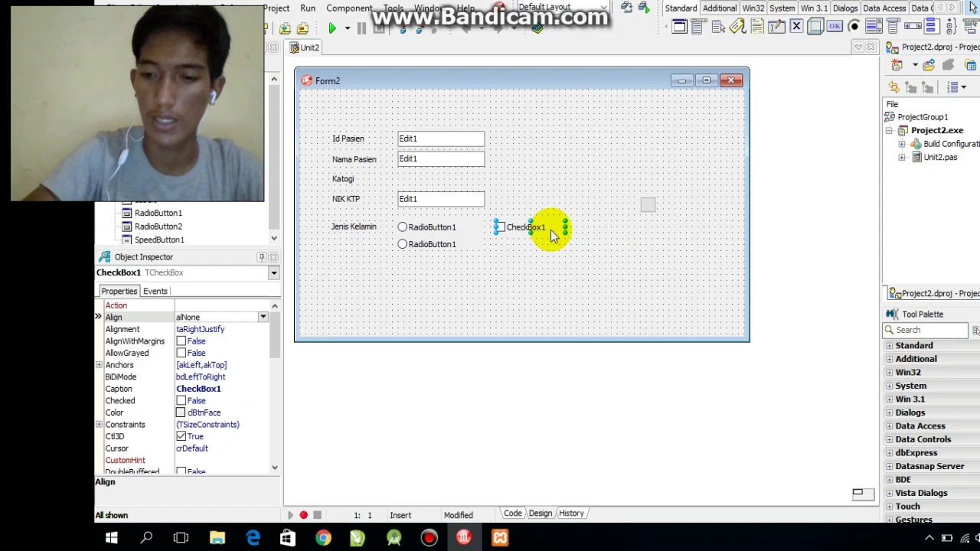Click the Color property clBtnFace swatch
The height and width of the screenshot is (551, 980).
point(181,412)
